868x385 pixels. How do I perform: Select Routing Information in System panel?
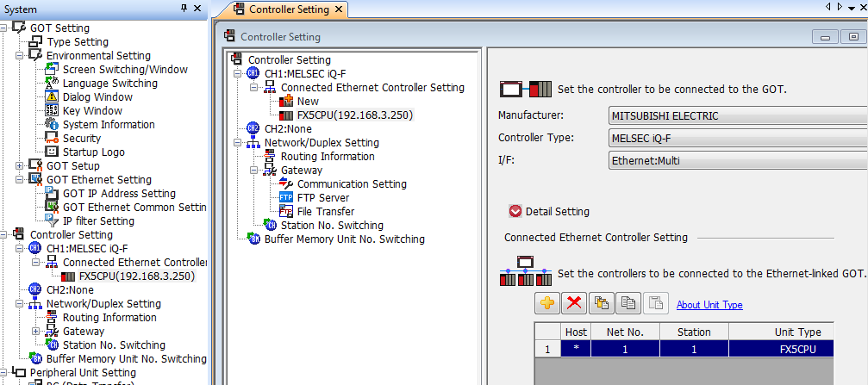[109, 318]
